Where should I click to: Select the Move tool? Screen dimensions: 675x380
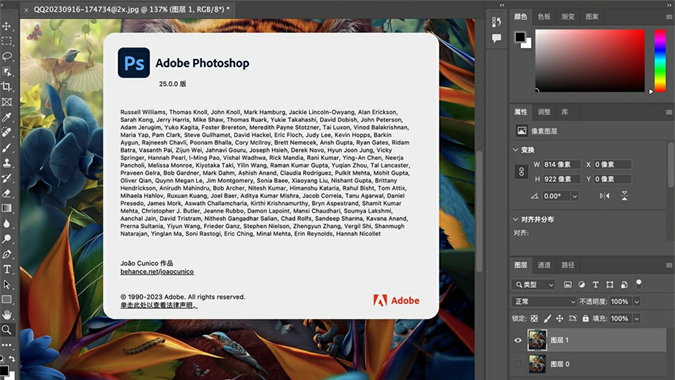[x=7, y=26]
